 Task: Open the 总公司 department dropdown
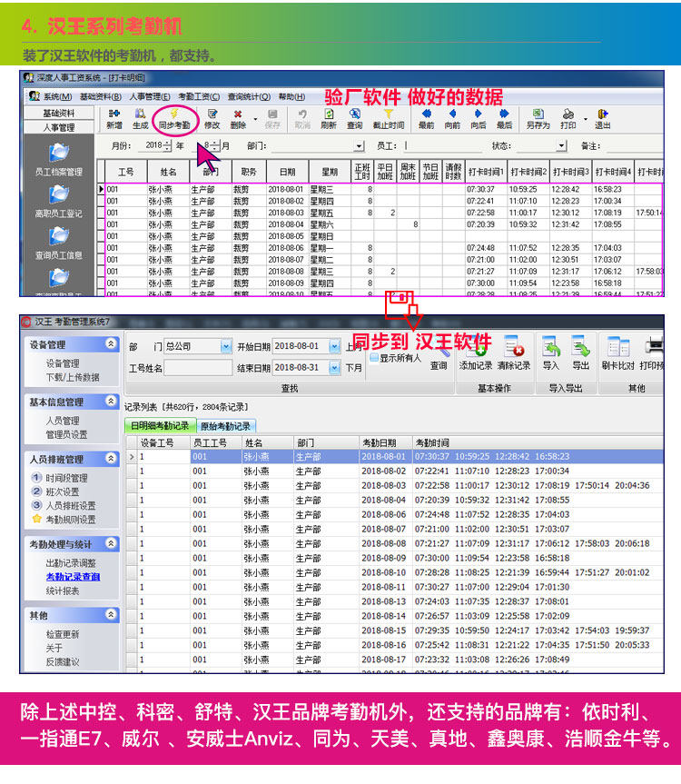point(226,346)
